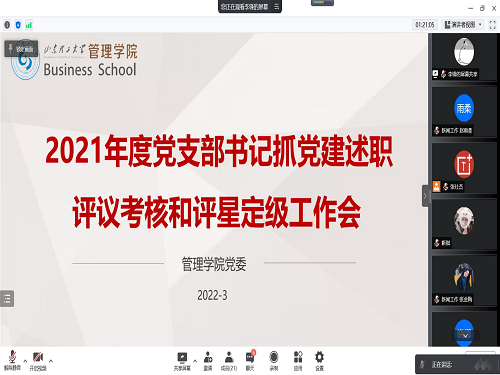
Task: Start recording with the 录制 icon
Action: (x=274, y=361)
